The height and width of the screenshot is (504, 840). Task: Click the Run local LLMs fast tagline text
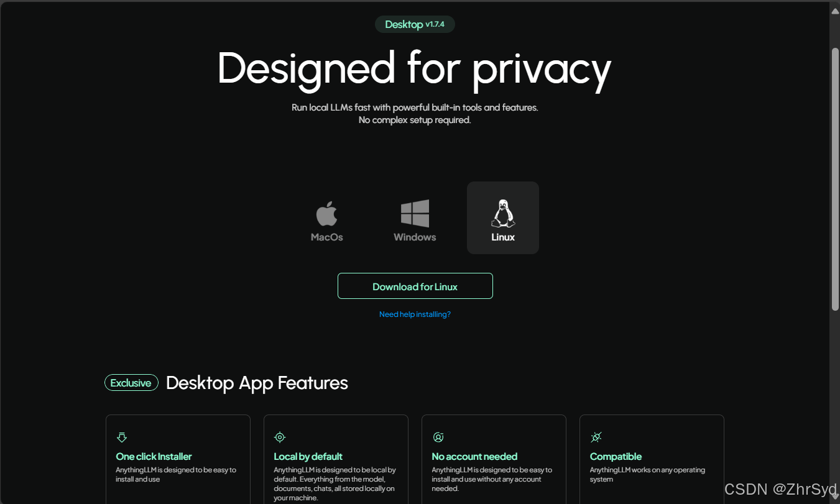pos(415,108)
